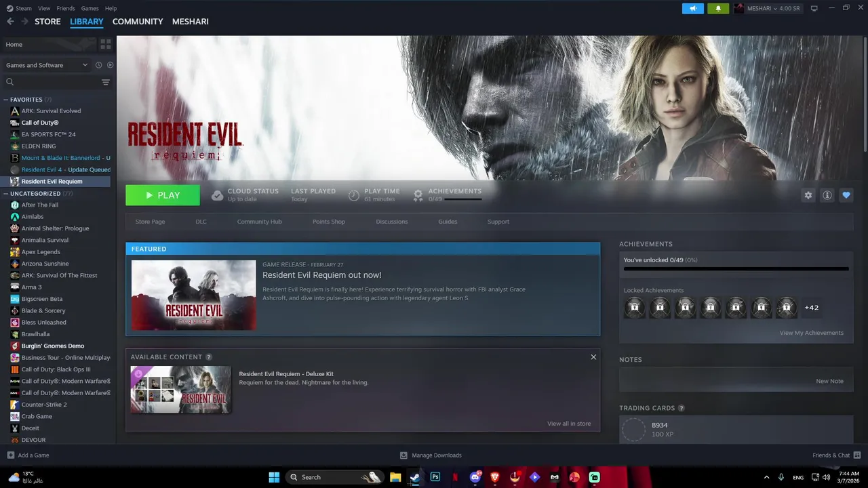Screen dimensions: 868x488
Task: Open the Community Hub link
Action: pos(259,222)
